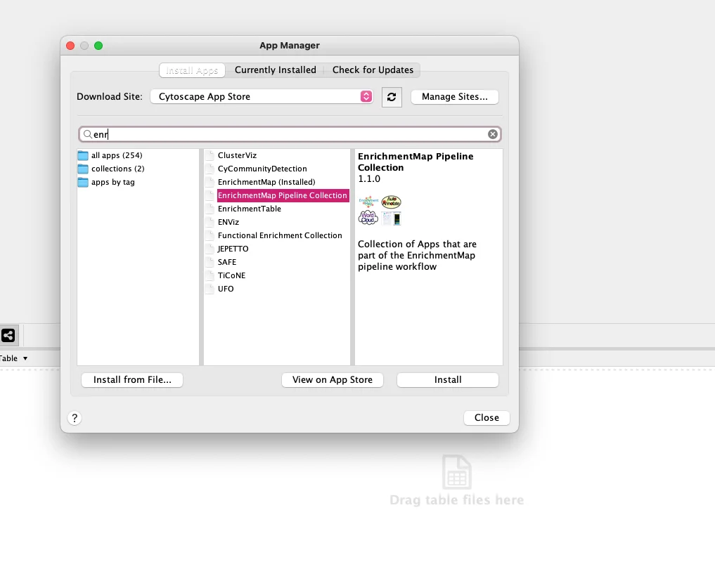Switch to the Install Apps tab
The height and width of the screenshot is (588, 715).
[x=192, y=70]
